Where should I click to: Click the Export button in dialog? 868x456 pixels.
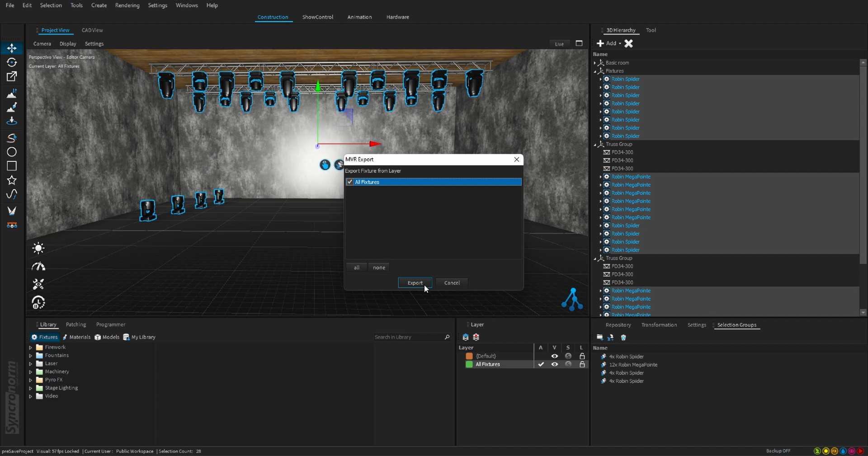415,283
